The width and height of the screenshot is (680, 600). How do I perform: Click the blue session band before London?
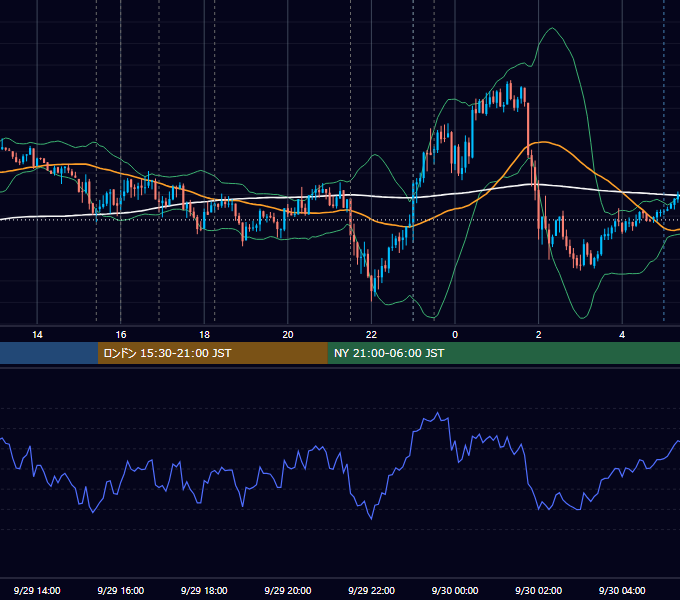[x=49, y=353]
